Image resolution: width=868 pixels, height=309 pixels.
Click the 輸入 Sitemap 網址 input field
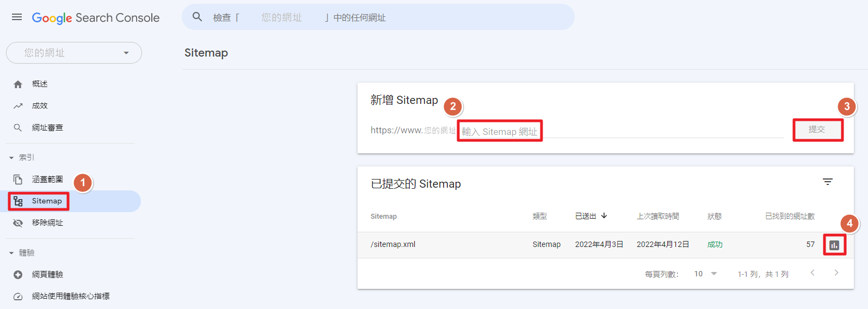pyautogui.click(x=621, y=131)
